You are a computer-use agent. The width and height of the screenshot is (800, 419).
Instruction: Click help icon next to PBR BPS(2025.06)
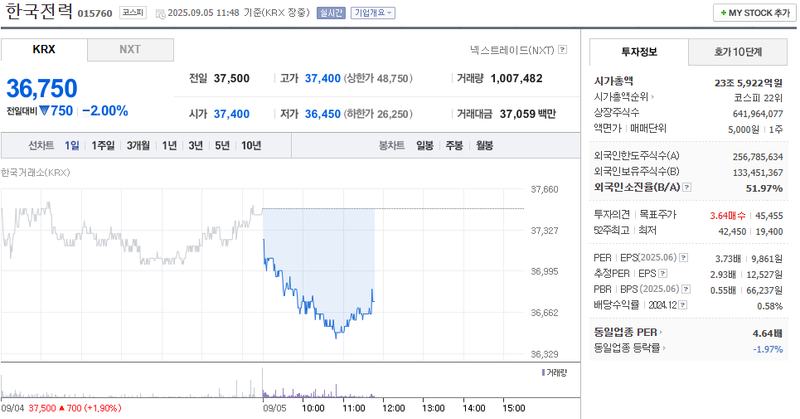coord(686,289)
